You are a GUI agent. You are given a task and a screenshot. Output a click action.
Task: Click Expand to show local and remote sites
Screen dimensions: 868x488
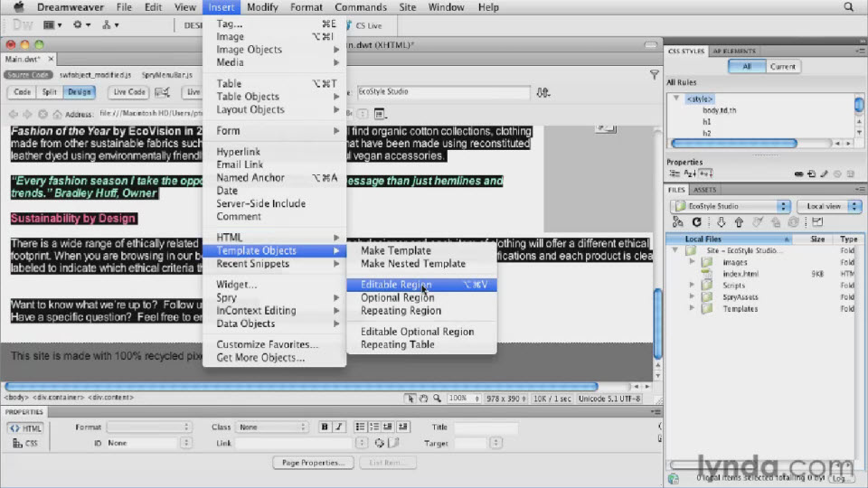tap(817, 222)
